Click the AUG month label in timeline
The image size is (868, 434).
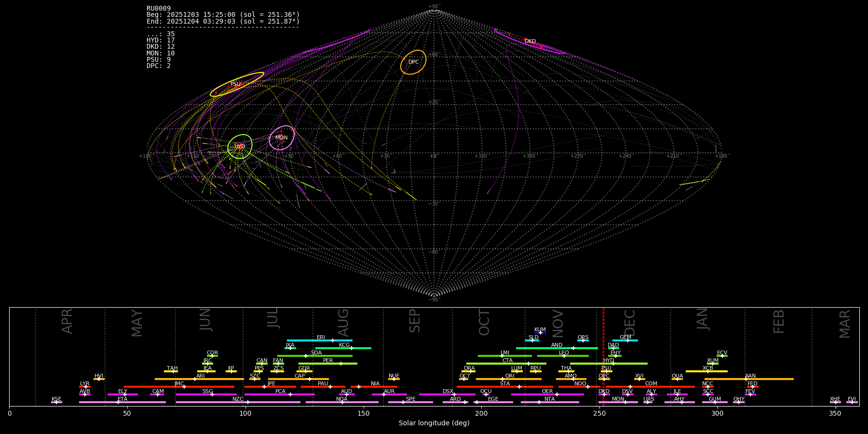point(343,322)
